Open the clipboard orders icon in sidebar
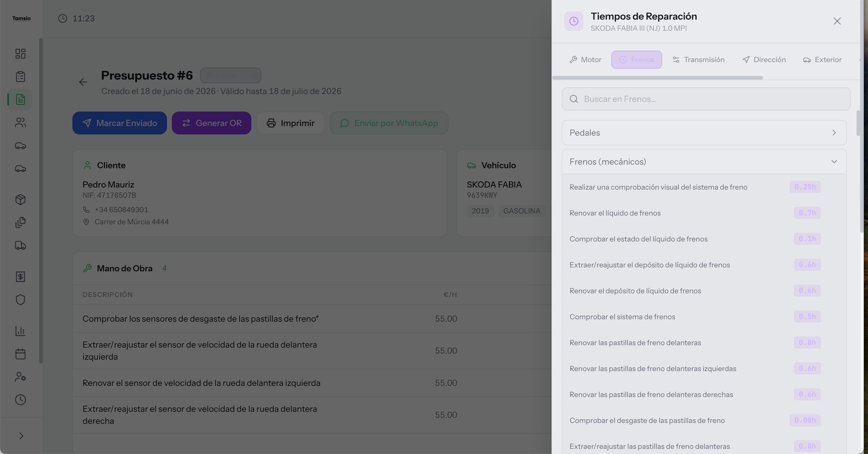 [20, 77]
